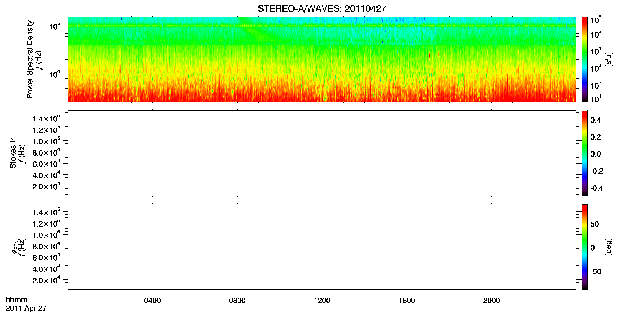
Task: Select the -0.4 label on Stokes color bar
Action: 597,188
